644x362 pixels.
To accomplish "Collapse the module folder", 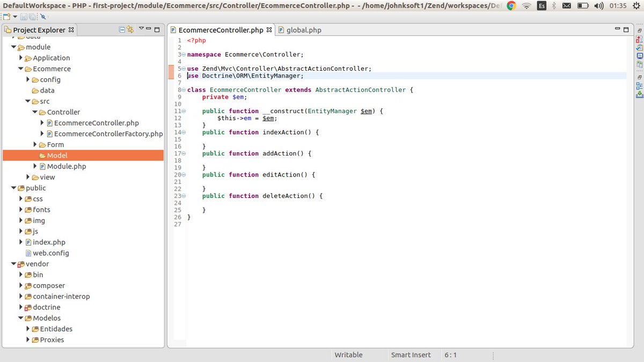I will (14, 47).
